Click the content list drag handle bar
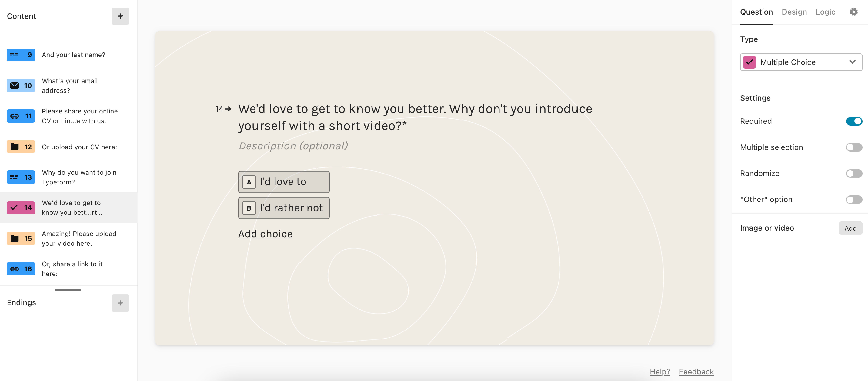This screenshot has width=868, height=381. pos(68,290)
